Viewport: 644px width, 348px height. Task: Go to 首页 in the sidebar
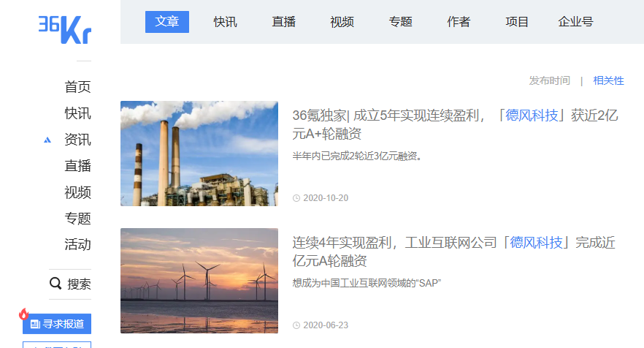pyautogui.click(x=77, y=87)
